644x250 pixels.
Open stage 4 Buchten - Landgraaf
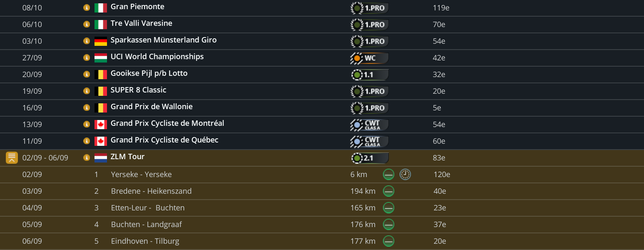point(146,225)
